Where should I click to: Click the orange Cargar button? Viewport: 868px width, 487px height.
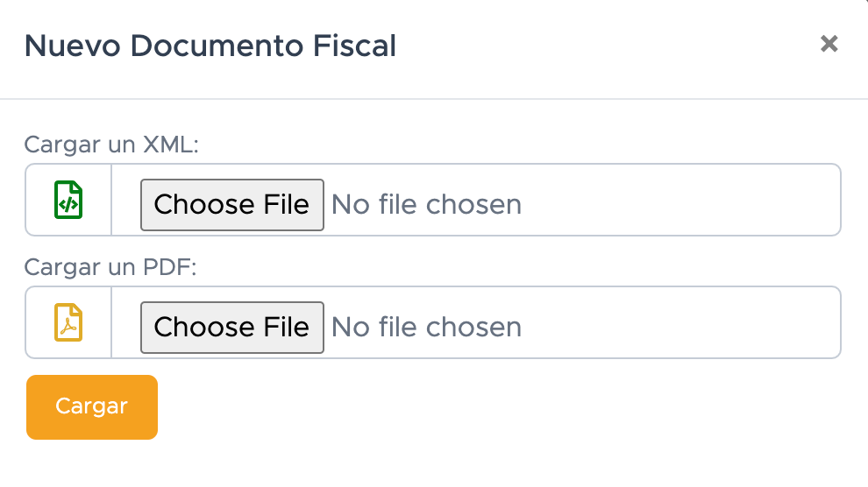pos(92,407)
